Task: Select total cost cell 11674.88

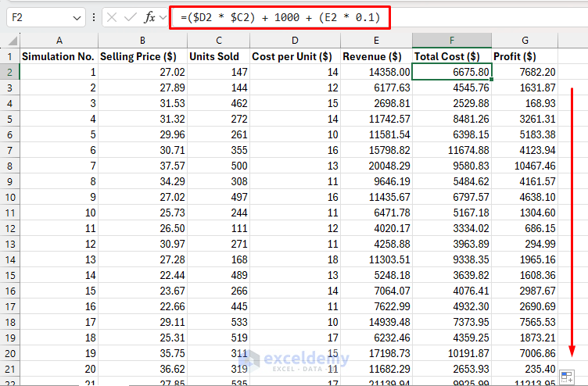Action: click(452, 150)
